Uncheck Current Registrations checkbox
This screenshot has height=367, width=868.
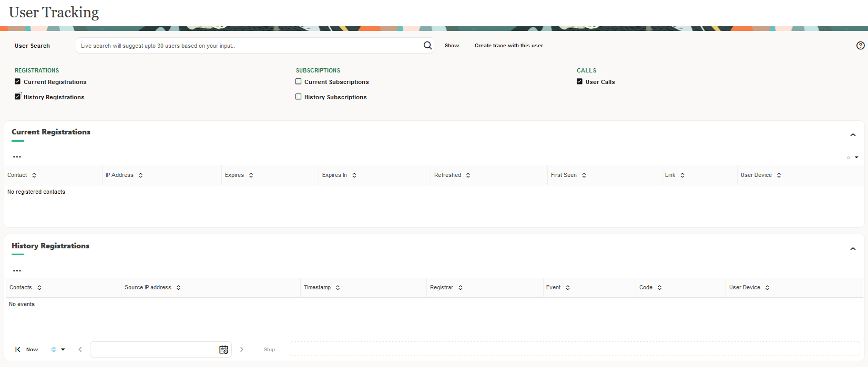pos(18,81)
